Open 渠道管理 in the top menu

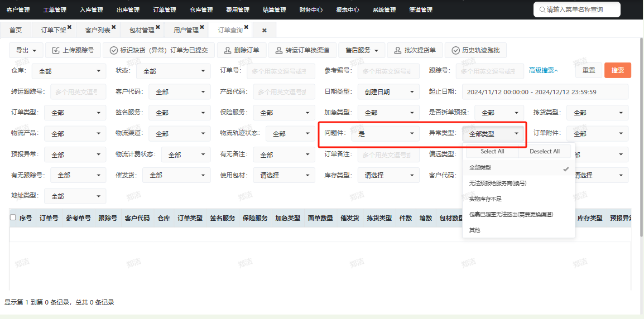pyautogui.click(x=421, y=9)
